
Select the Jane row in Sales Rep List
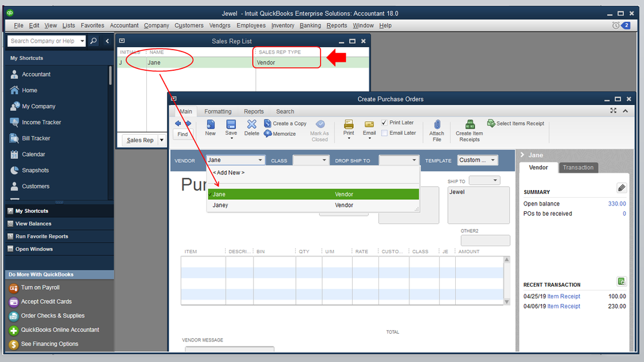click(243, 62)
